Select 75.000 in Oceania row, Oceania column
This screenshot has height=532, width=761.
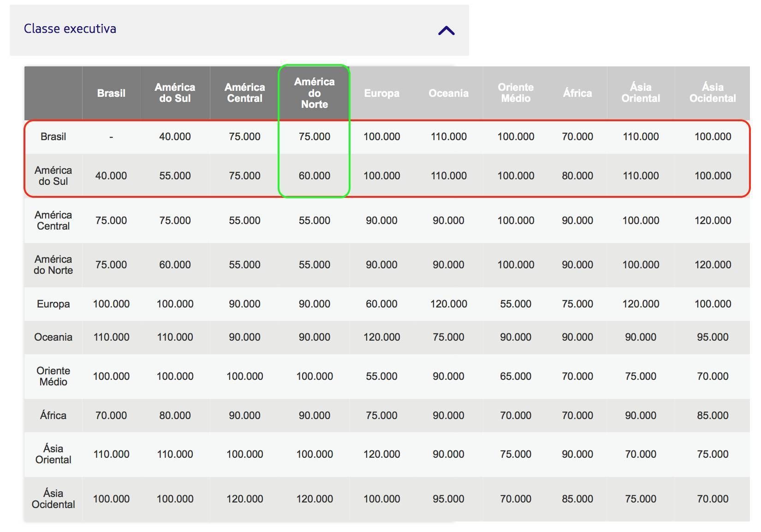448,337
